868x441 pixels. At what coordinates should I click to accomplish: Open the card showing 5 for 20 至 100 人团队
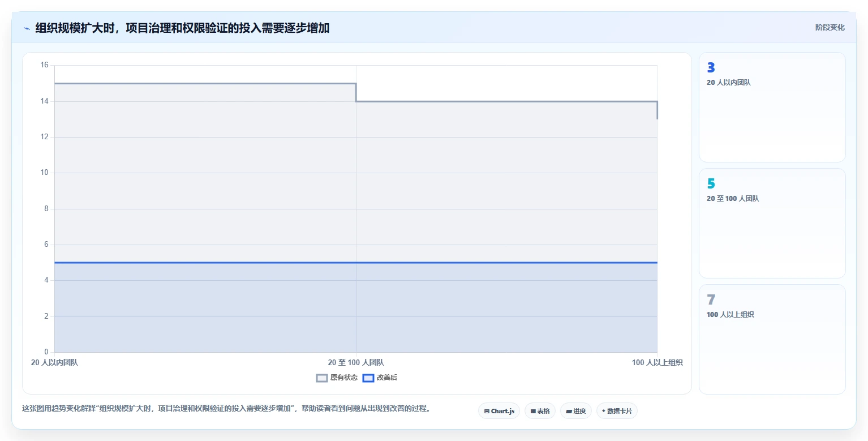coord(772,223)
